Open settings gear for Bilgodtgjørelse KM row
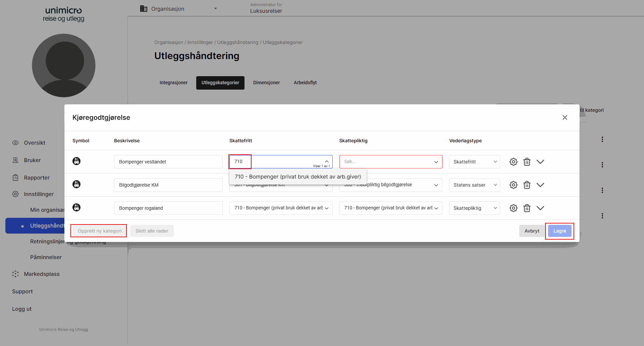The image size is (644, 346). point(513,185)
